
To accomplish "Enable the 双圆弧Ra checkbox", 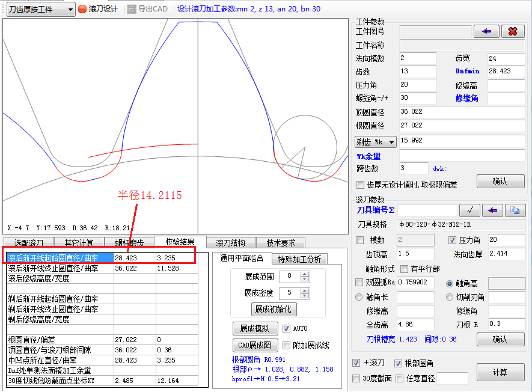I will (x=359, y=283).
